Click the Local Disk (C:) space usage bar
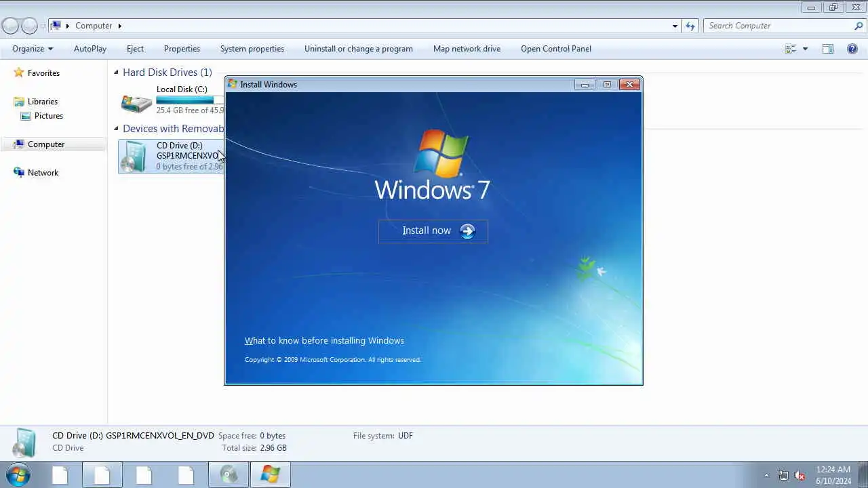This screenshot has height=488, width=868. point(190,100)
